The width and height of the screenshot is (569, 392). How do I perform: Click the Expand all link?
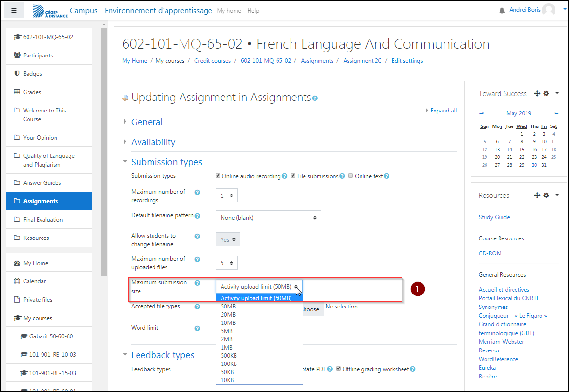(x=443, y=111)
